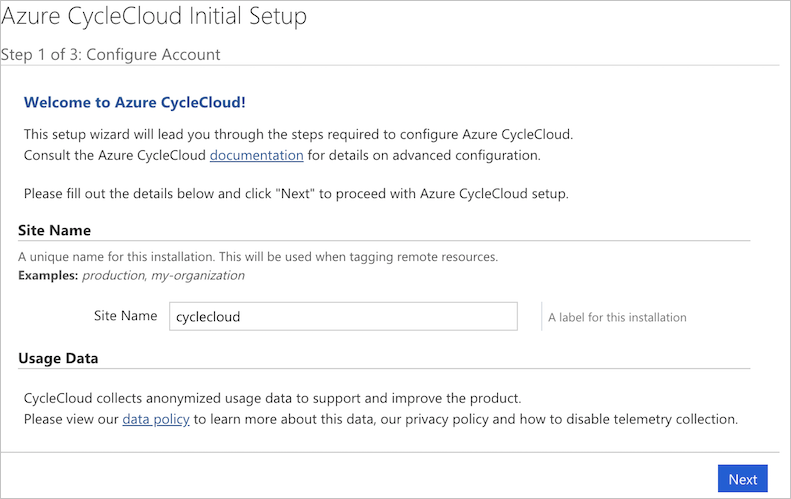The width and height of the screenshot is (791, 499).
Task: Click the Welcome to Azure CycleCloud heading
Action: pos(135,102)
